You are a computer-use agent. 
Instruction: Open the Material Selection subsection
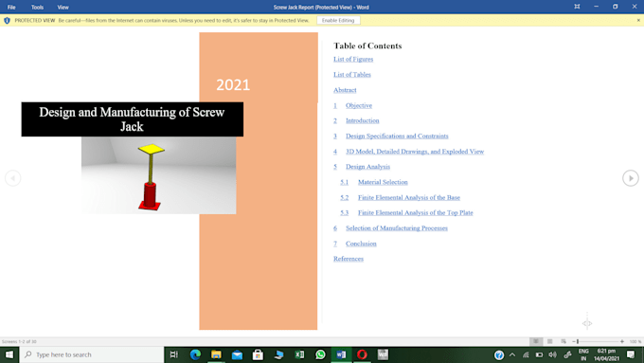click(x=383, y=182)
